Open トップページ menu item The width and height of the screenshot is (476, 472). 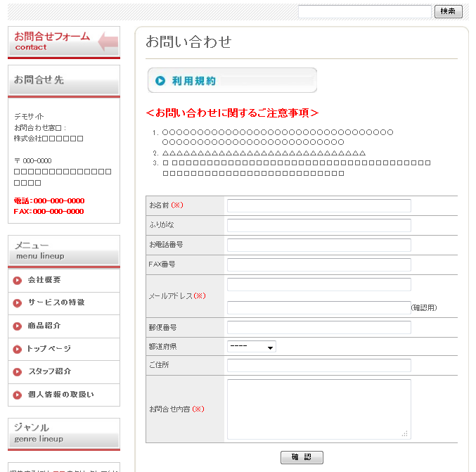[x=49, y=349]
